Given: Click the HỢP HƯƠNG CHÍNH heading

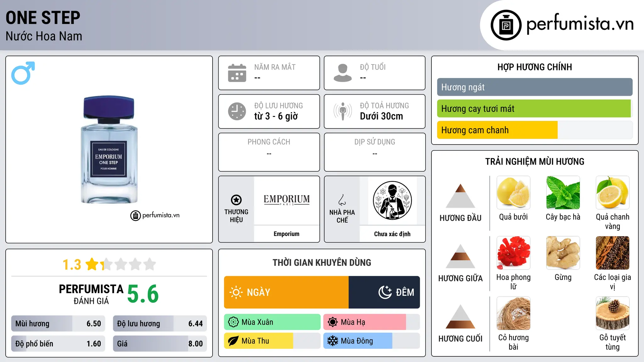Looking at the screenshot, I should click(x=535, y=67).
